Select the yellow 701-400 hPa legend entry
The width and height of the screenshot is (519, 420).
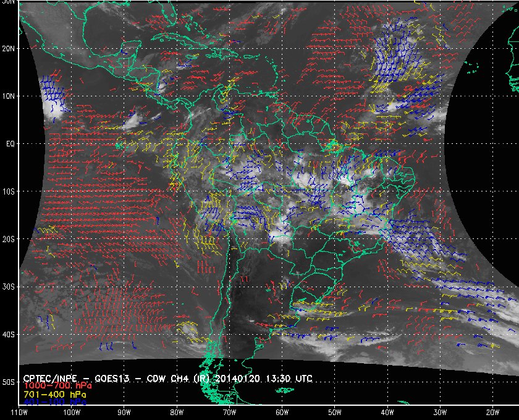coord(55,394)
